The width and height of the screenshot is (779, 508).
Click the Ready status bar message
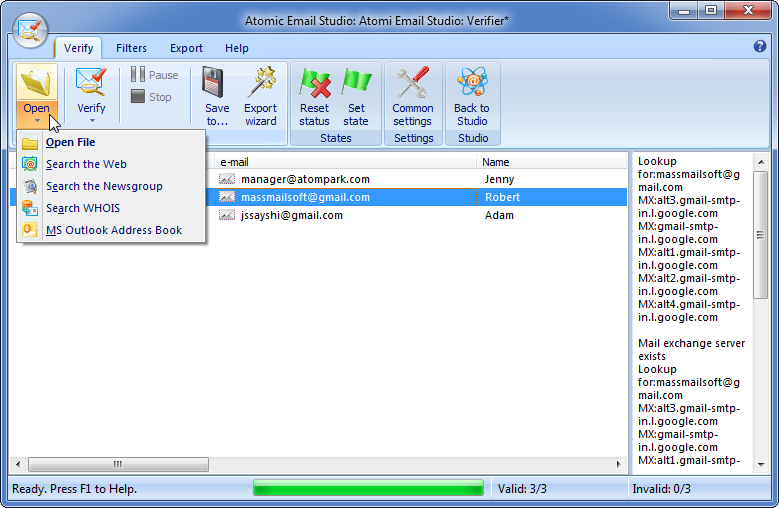pyautogui.click(x=75, y=489)
